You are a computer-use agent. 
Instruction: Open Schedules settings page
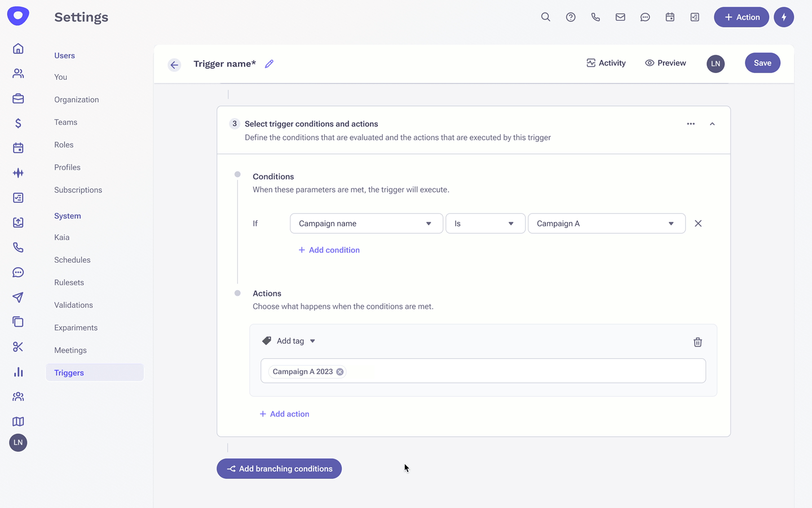(72, 260)
